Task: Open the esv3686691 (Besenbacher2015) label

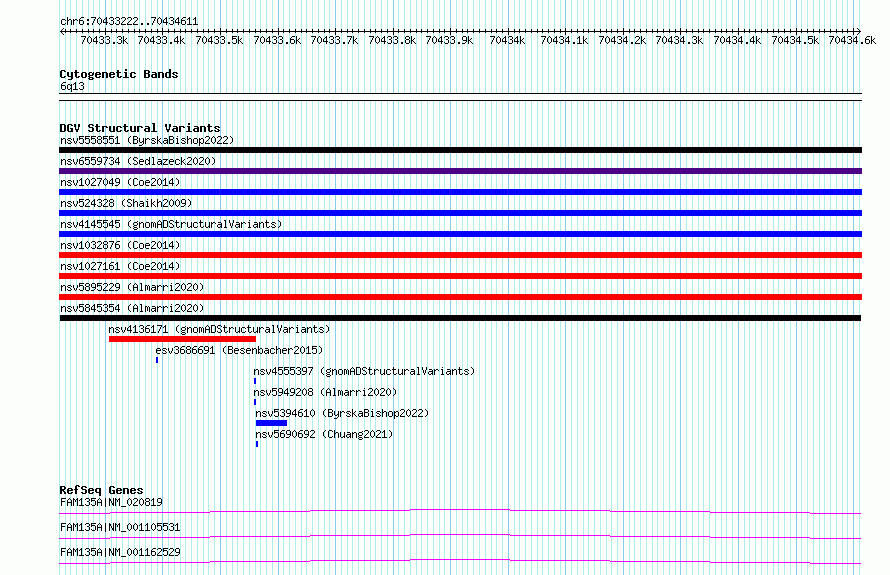Action: click(239, 350)
